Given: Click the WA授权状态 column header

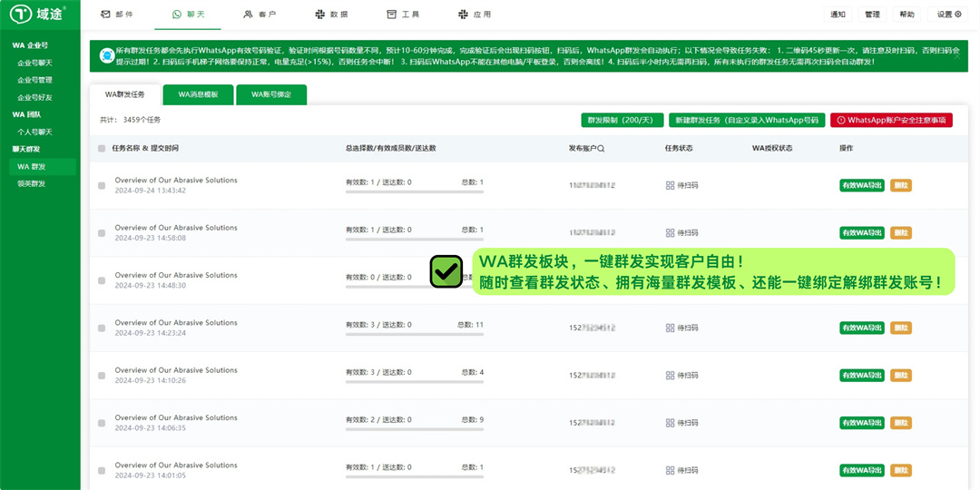Looking at the screenshot, I should 772,149.
